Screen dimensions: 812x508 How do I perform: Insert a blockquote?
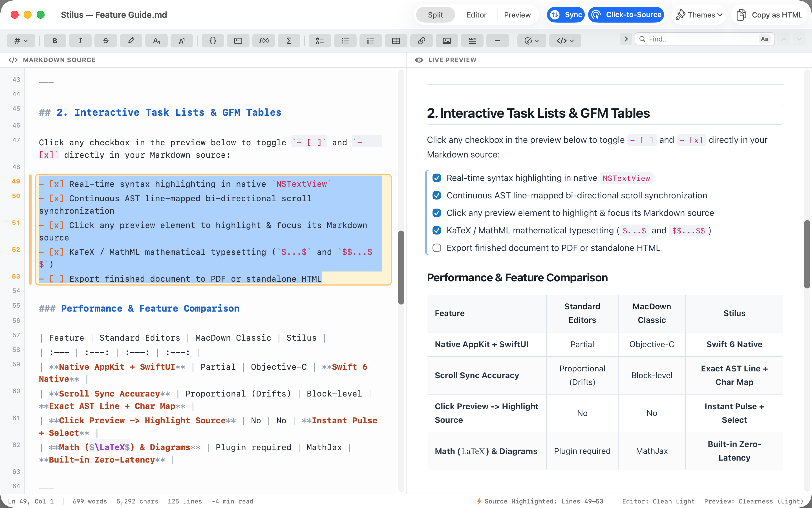pyautogui.click(x=472, y=41)
